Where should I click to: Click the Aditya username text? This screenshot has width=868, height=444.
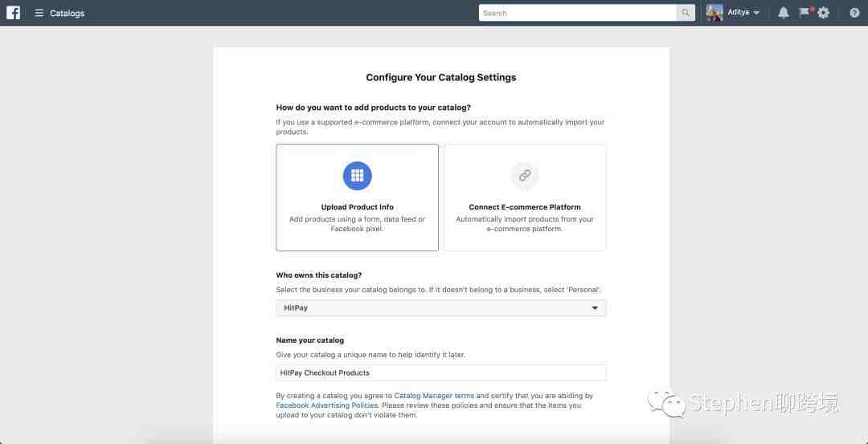coord(739,12)
